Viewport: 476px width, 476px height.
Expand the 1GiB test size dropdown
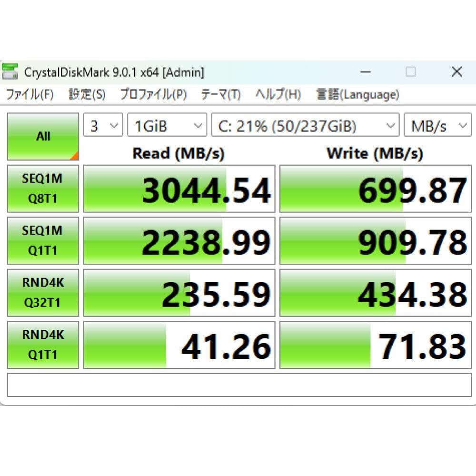pos(167,125)
